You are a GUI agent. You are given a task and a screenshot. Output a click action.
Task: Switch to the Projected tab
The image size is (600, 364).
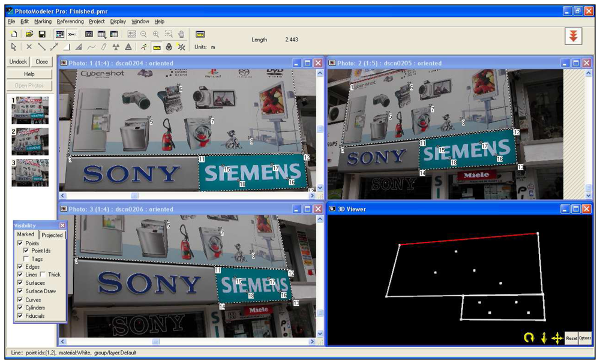tap(52, 235)
